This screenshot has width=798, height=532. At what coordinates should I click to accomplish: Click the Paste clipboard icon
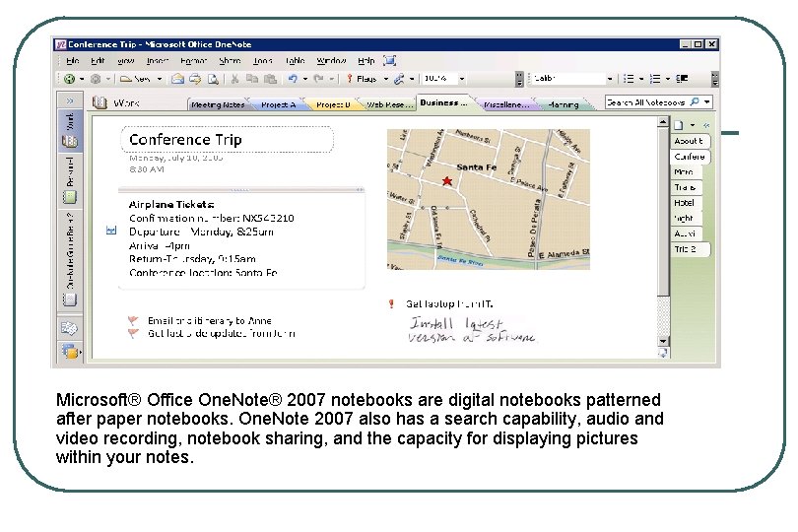pyautogui.click(x=271, y=79)
